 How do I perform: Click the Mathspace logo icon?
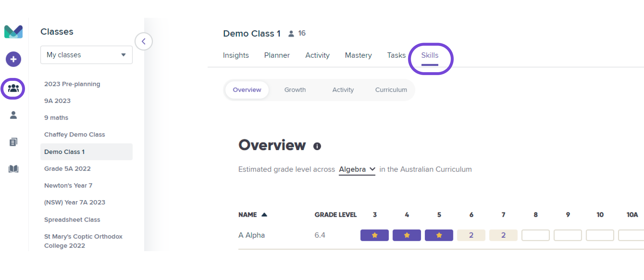pos(13,31)
